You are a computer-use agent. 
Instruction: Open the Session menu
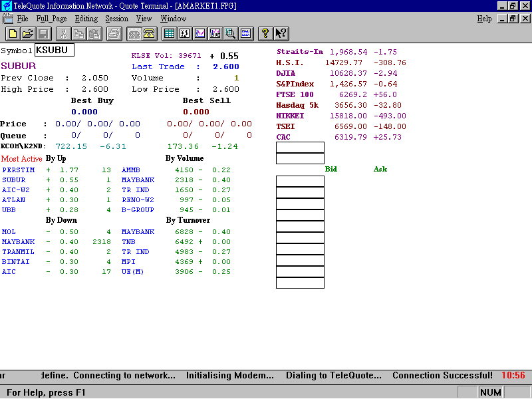tap(117, 19)
